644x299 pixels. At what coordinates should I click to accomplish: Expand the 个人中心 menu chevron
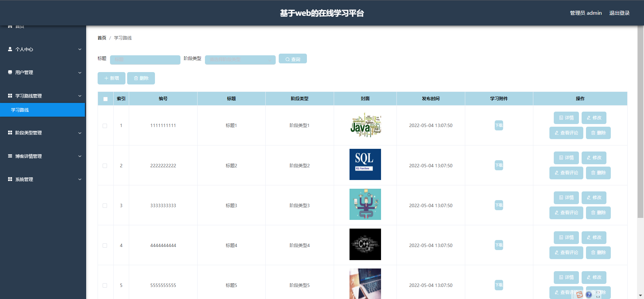[80, 49]
